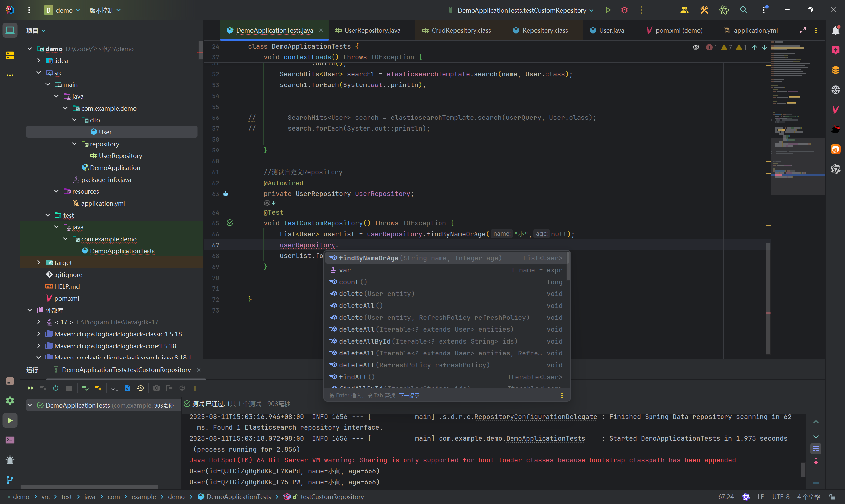
Task: Expand the target folder
Action: [x=38, y=262]
